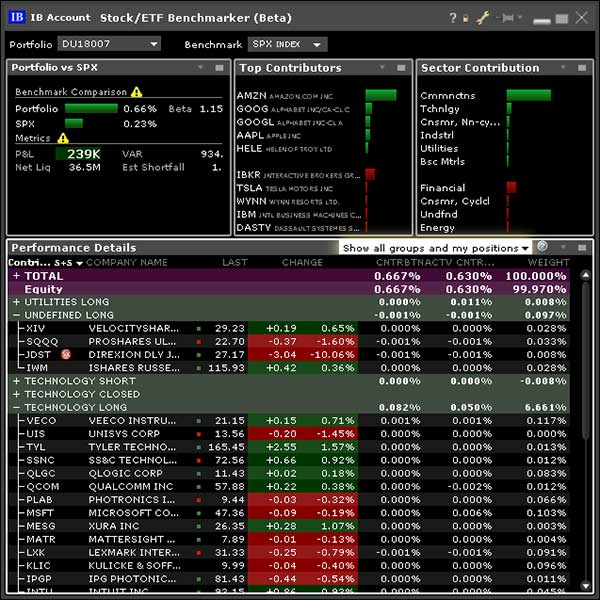Collapse the TECHNOLOGY LONG group
Screen dimensions: 600x600
(16, 408)
